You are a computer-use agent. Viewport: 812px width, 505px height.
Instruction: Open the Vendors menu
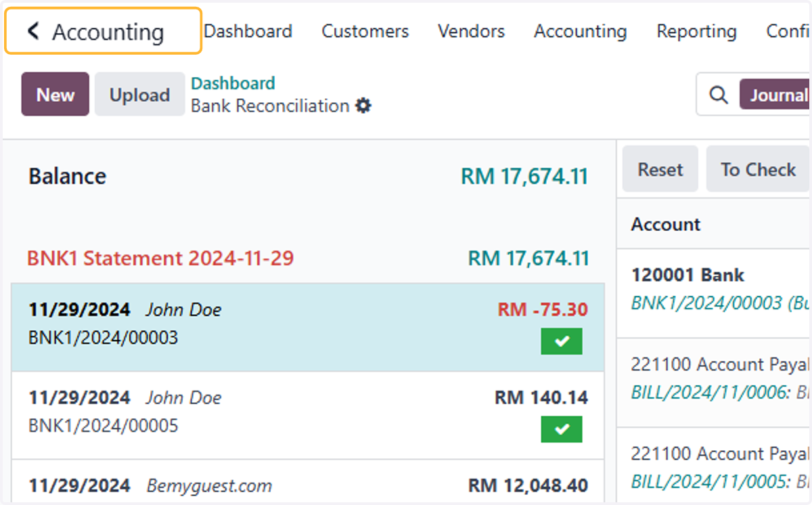point(471,31)
